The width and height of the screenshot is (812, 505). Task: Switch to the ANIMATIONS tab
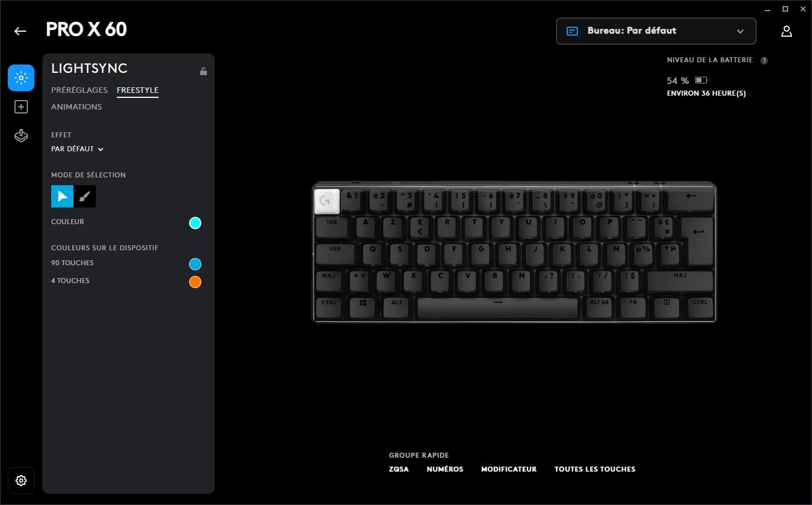(77, 107)
